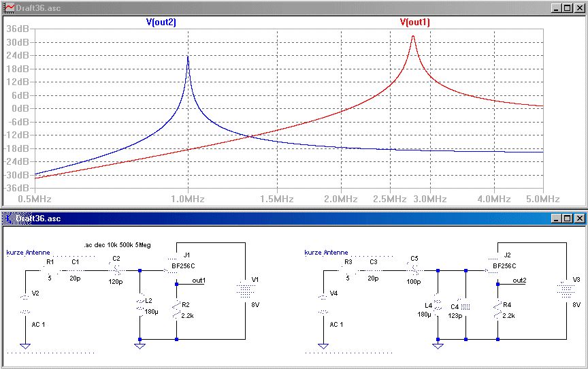Select JFET J2 symbol
This screenshot has width=588, height=369.
point(492,270)
